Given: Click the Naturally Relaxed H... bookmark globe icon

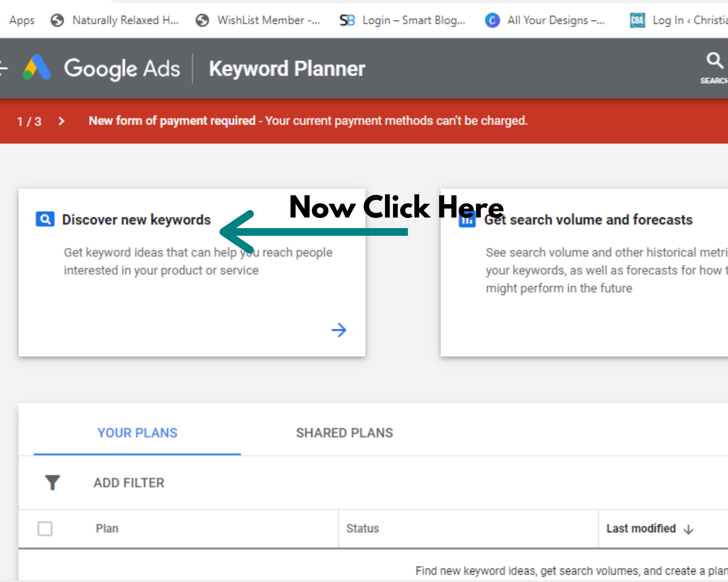Looking at the screenshot, I should tap(58, 20).
